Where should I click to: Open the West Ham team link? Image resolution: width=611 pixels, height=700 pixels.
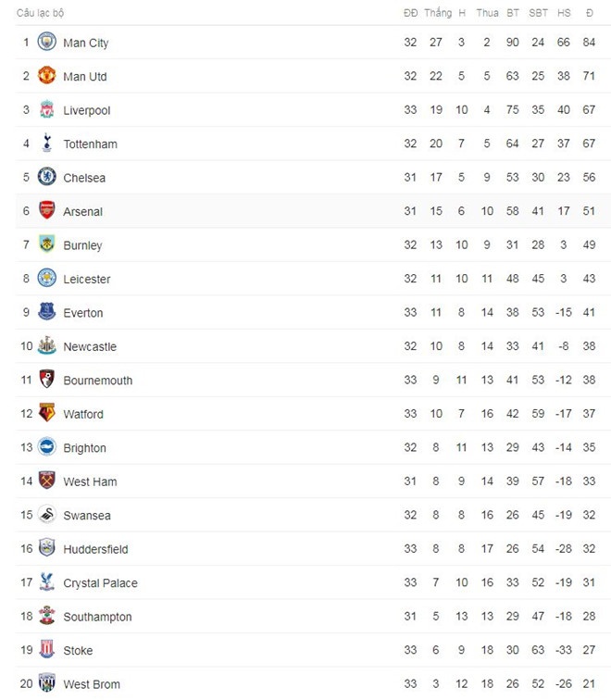point(90,481)
